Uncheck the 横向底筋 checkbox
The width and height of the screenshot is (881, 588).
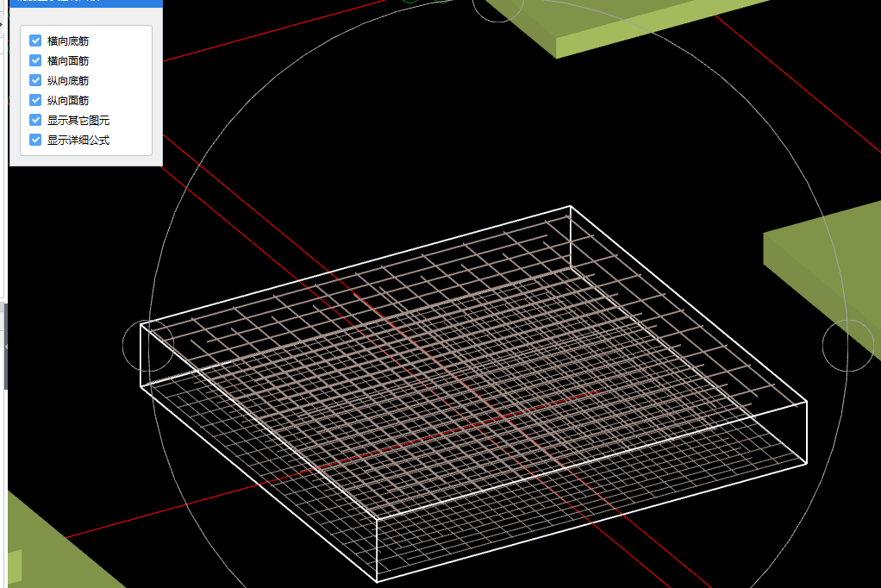tap(35, 41)
